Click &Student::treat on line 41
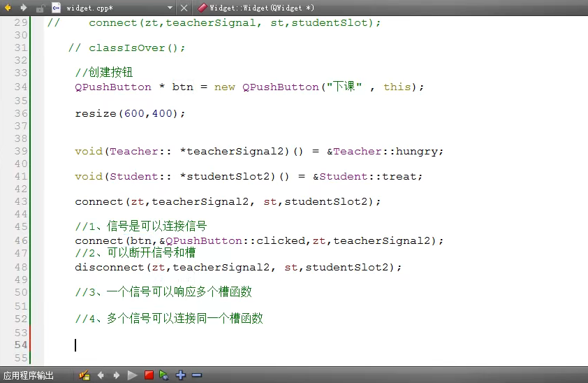The image size is (588, 383). point(365,176)
